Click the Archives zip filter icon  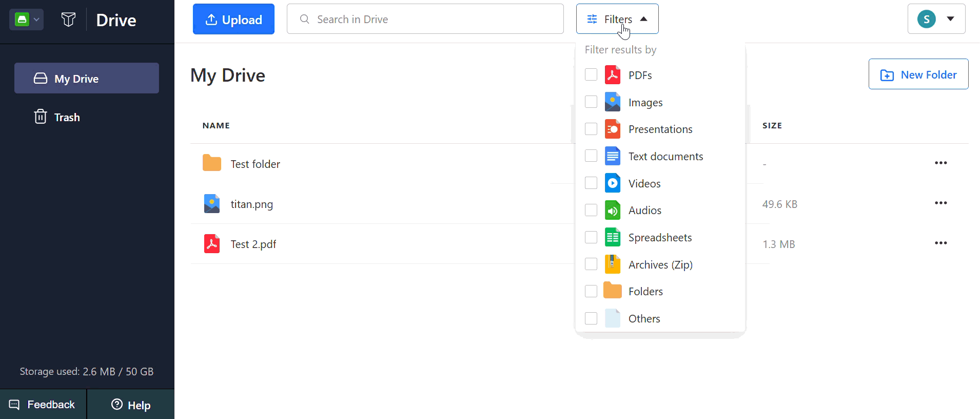[613, 264]
